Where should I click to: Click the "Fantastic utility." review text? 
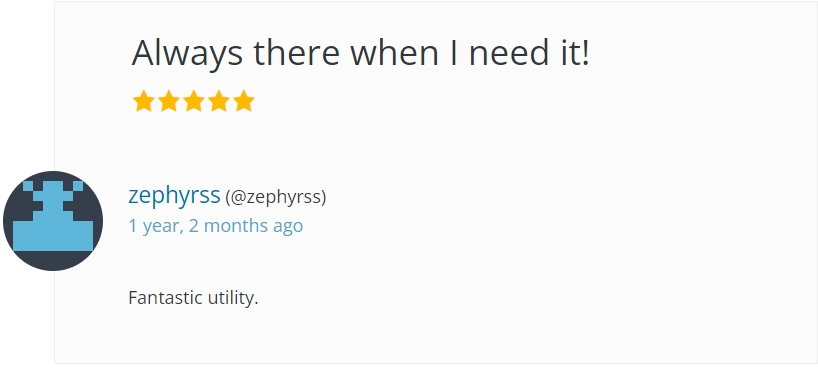[x=194, y=298]
